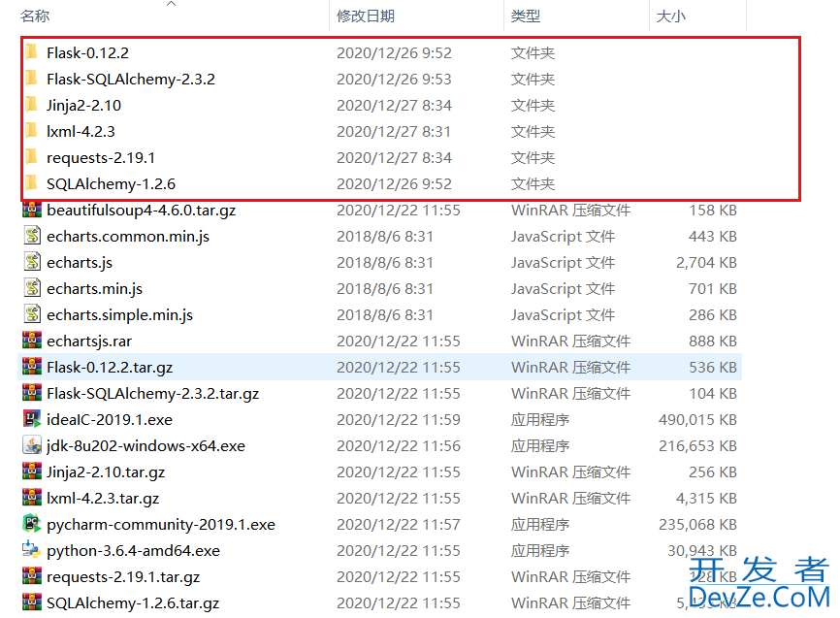This screenshot has width=840, height=618.
Task: Select the file name pycharm-community-2019.1.exe
Action: (161, 524)
